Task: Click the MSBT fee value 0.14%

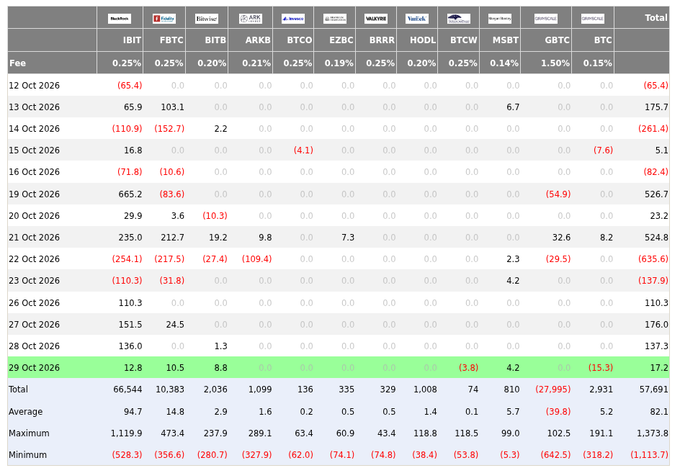Action: (x=504, y=63)
